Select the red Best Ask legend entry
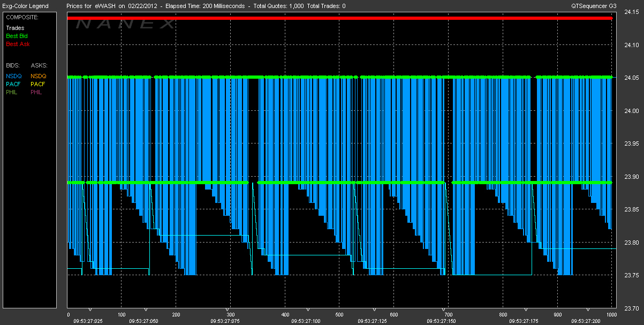This screenshot has height=325, width=644. pos(17,44)
